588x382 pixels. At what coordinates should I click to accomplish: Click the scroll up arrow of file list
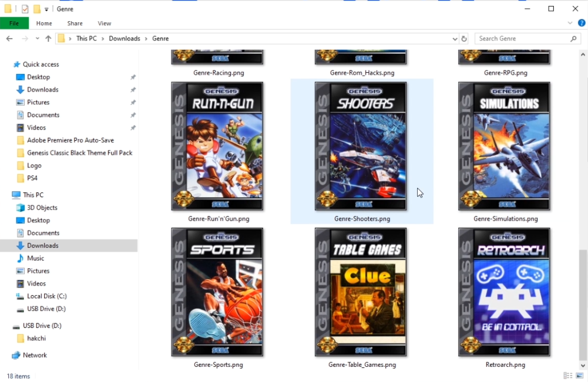tap(583, 55)
